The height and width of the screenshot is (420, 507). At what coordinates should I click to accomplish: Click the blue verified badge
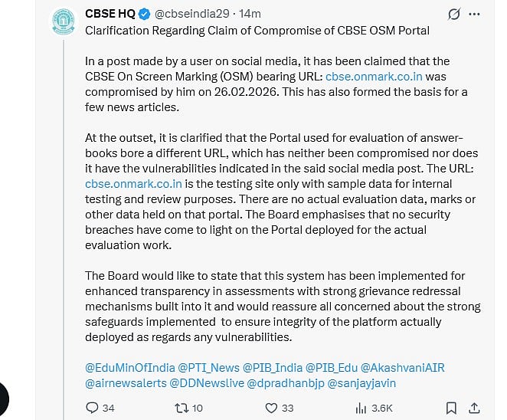point(144,14)
